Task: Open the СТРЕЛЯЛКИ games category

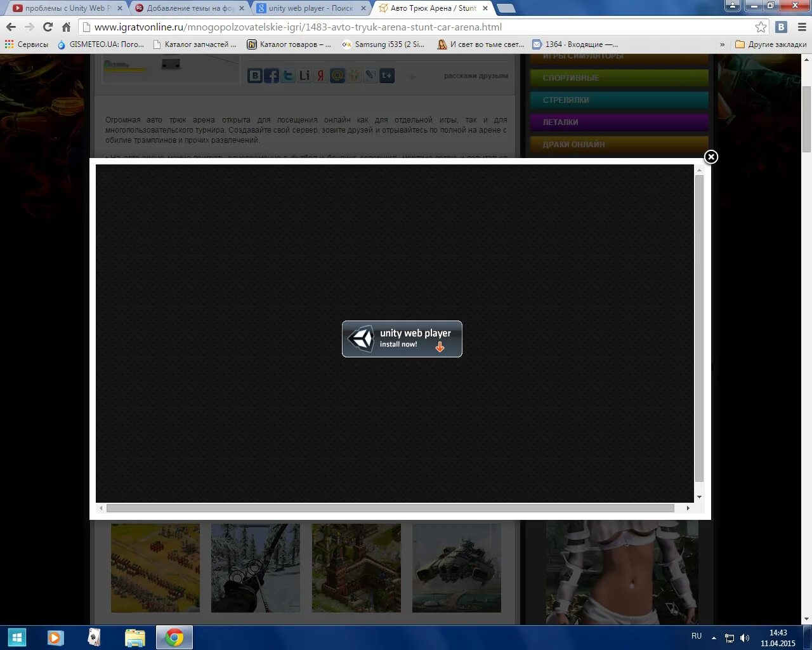Action: point(619,100)
